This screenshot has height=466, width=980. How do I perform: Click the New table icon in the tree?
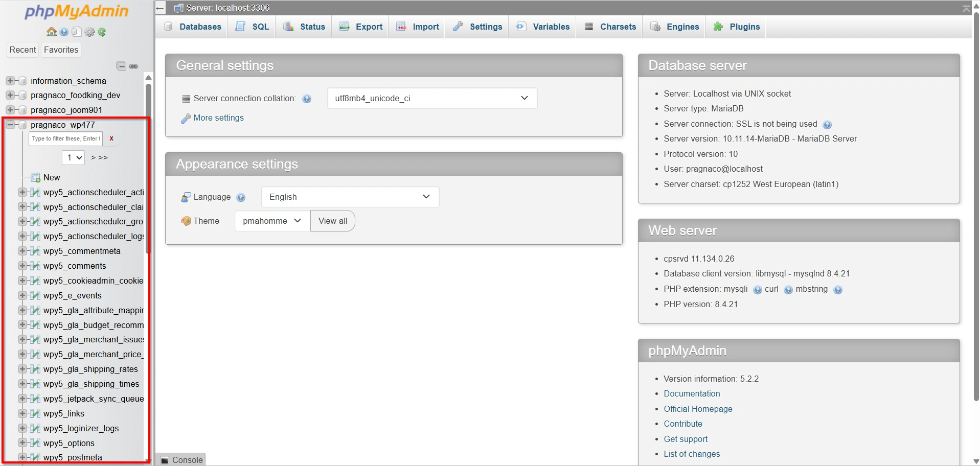pos(35,178)
